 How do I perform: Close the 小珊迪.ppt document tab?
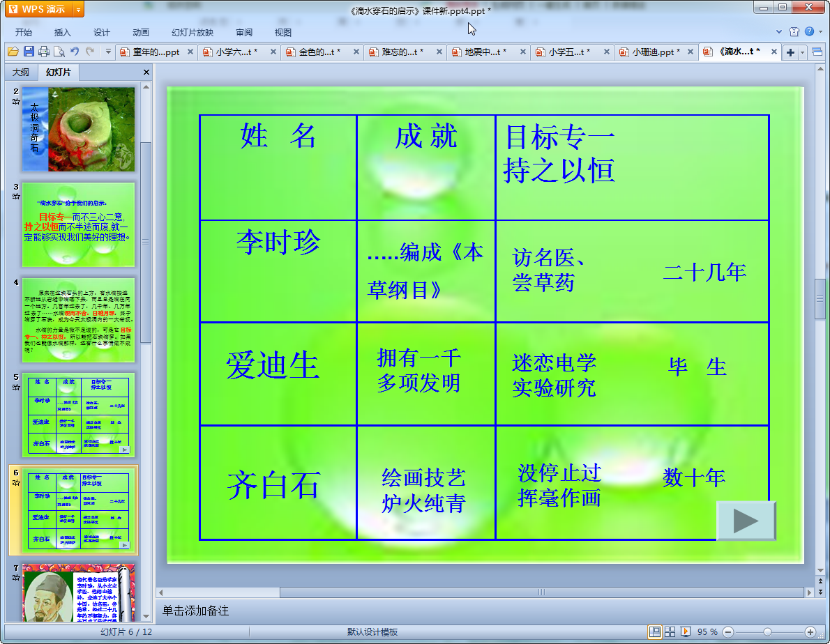click(691, 52)
